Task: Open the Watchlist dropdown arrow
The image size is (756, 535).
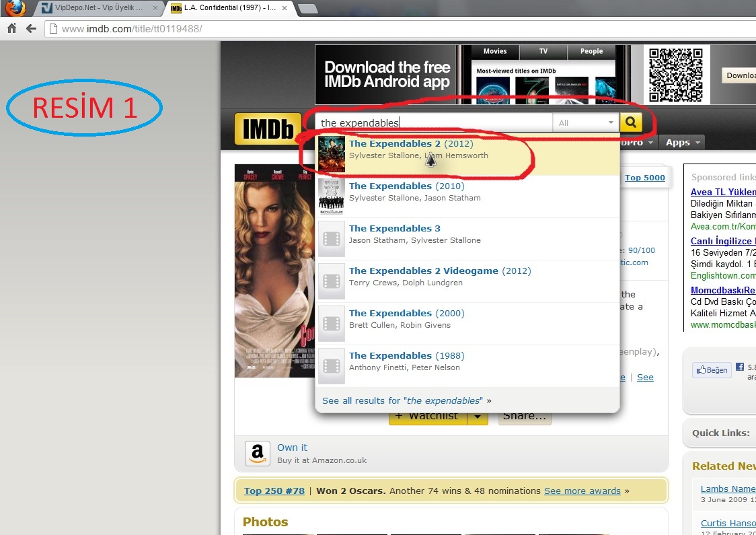Action: tap(478, 417)
